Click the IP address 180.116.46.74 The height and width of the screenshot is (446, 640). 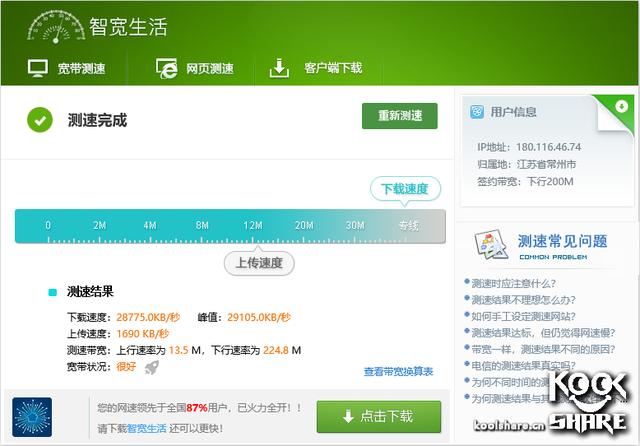pyautogui.click(x=549, y=147)
